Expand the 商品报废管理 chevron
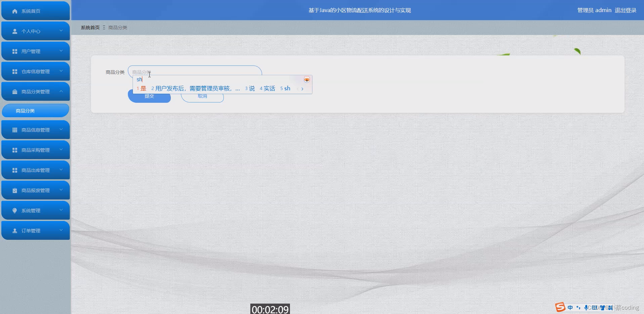The width and height of the screenshot is (644, 314). 61,190
